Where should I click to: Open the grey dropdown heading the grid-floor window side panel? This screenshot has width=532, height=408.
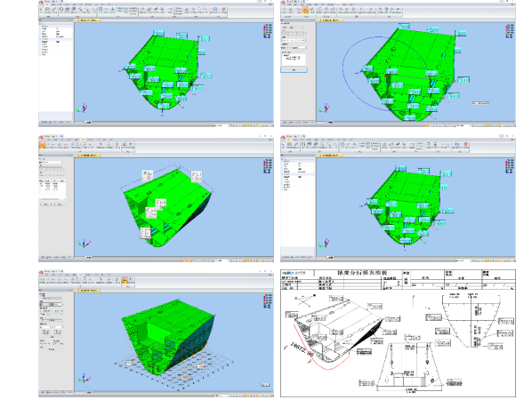point(52,298)
